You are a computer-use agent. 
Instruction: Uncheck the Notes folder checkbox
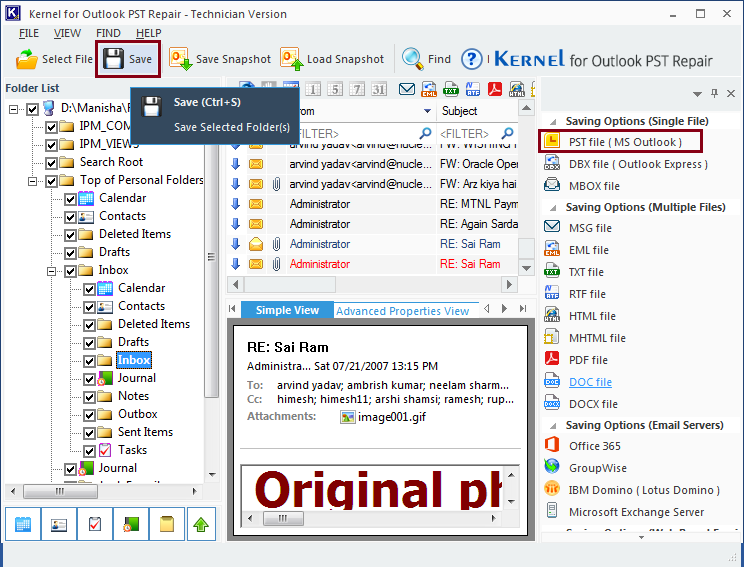click(x=89, y=397)
